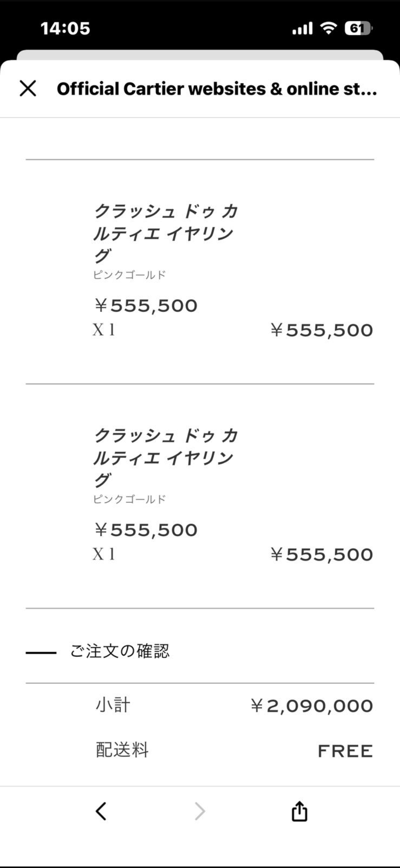Tap the battery level indicator
The width and height of the screenshot is (400, 868).
(x=358, y=28)
